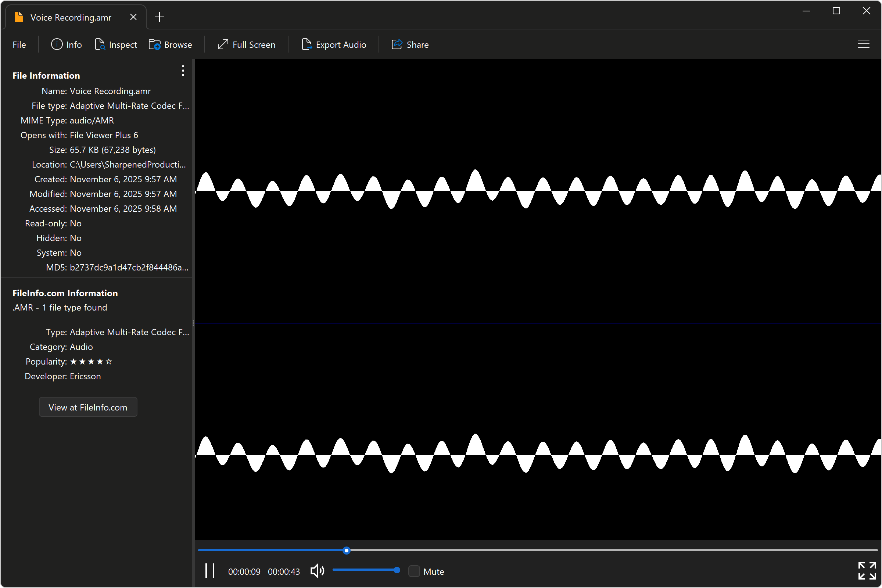Enable the Mute checkbox

pyautogui.click(x=414, y=571)
